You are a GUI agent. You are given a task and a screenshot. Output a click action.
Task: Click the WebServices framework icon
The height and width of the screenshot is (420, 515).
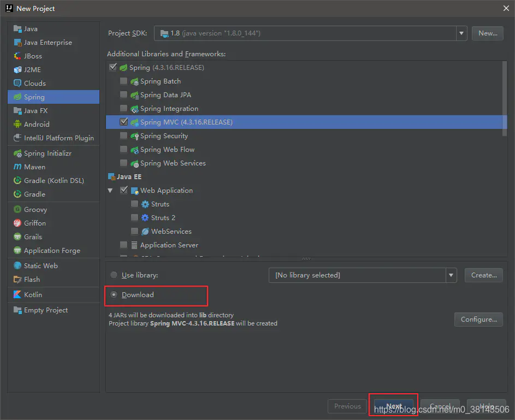(145, 232)
